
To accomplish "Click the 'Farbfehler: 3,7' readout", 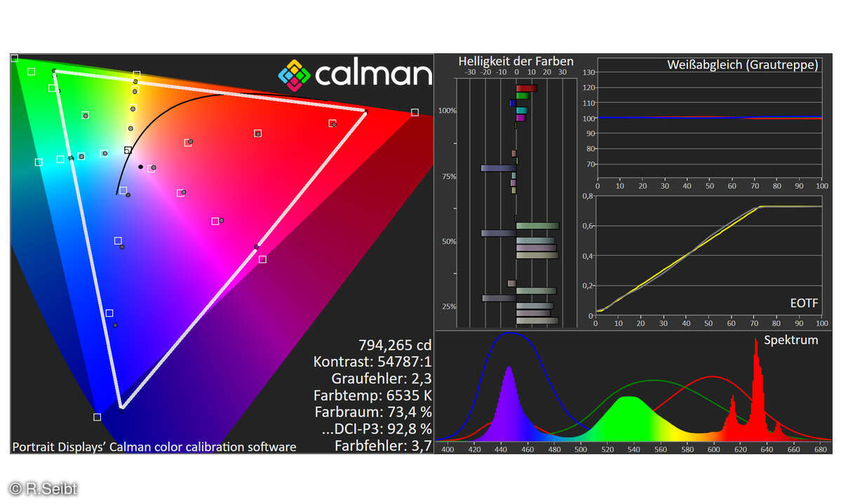I will (x=383, y=446).
